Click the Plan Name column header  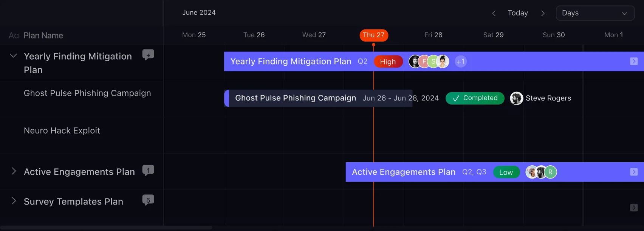pyautogui.click(x=43, y=35)
